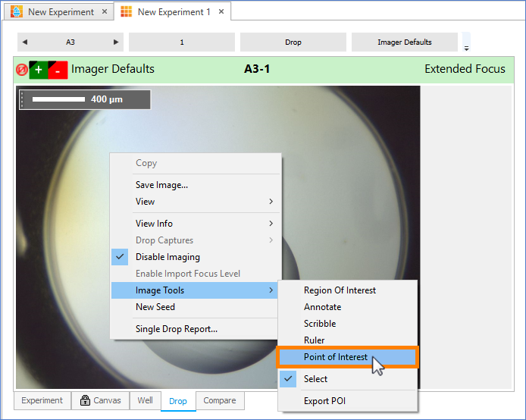The image size is (526, 420).
Task: Click the Imager Defaults toolbar button
Action: (x=405, y=42)
